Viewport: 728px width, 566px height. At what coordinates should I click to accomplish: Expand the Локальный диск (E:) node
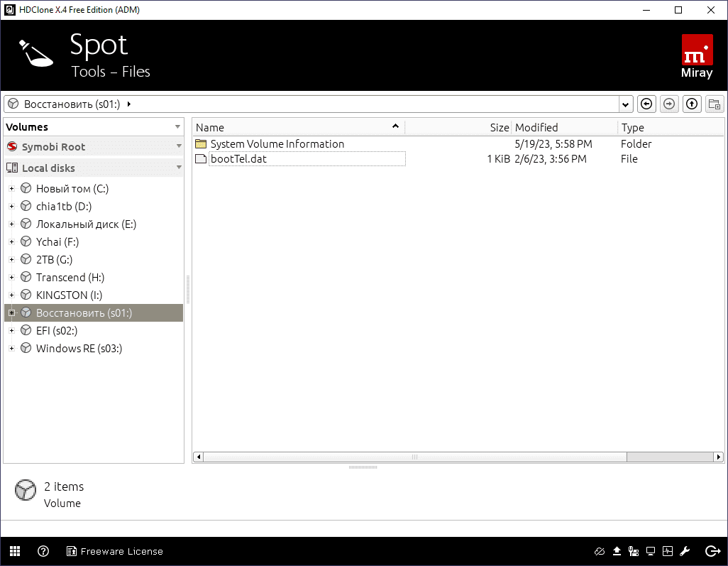(11, 224)
